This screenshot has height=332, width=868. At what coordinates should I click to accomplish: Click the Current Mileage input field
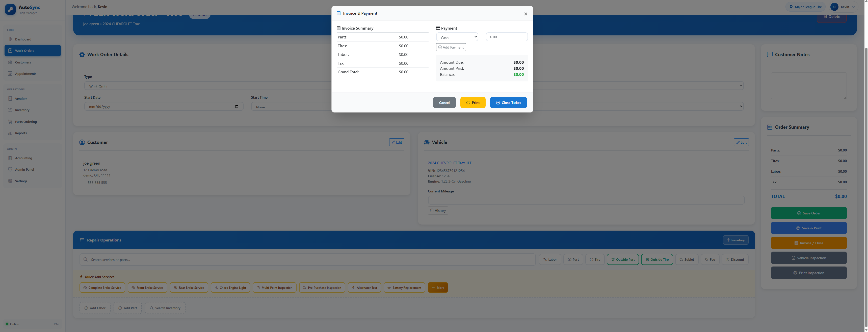[x=586, y=200]
